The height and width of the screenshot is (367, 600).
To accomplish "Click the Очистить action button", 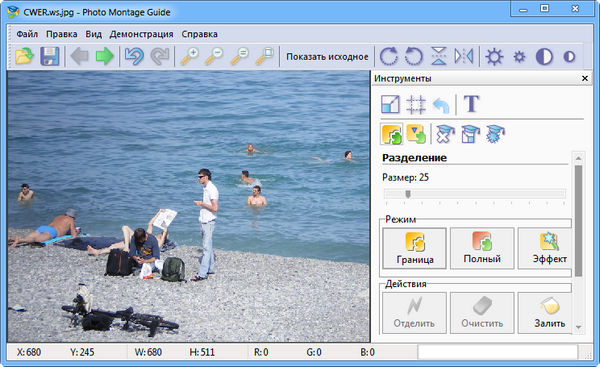I will click(482, 313).
